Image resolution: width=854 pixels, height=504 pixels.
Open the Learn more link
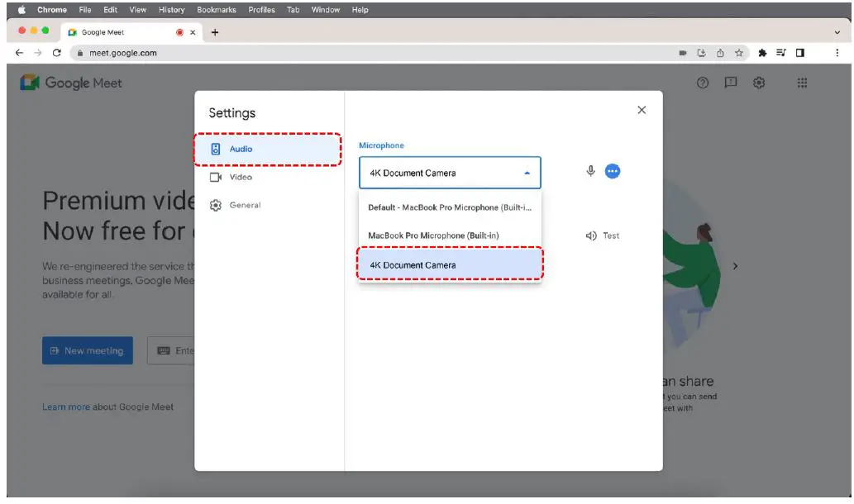click(x=66, y=407)
